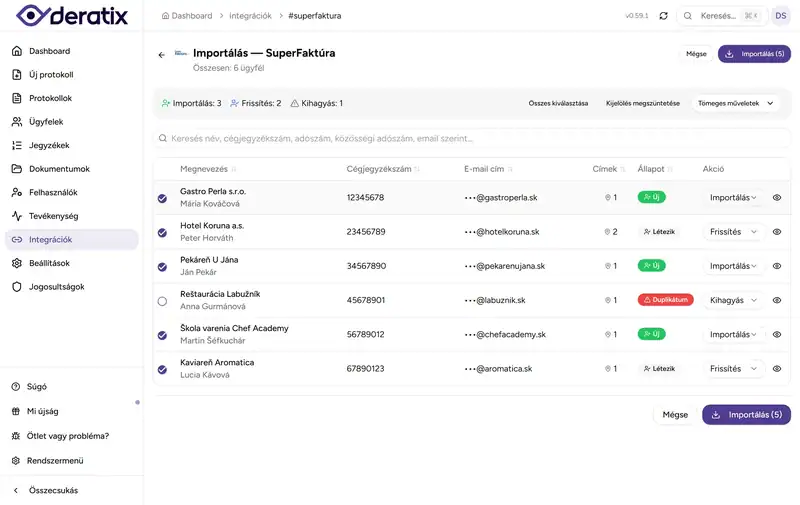Preview Pekáreň U Jána with eye icon
The image size is (800, 505).
point(777,266)
